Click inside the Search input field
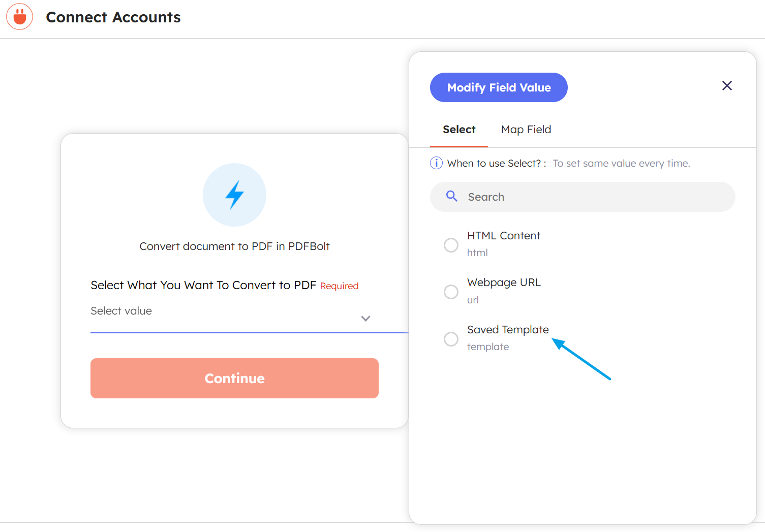765x532 pixels. pyautogui.click(x=559, y=197)
